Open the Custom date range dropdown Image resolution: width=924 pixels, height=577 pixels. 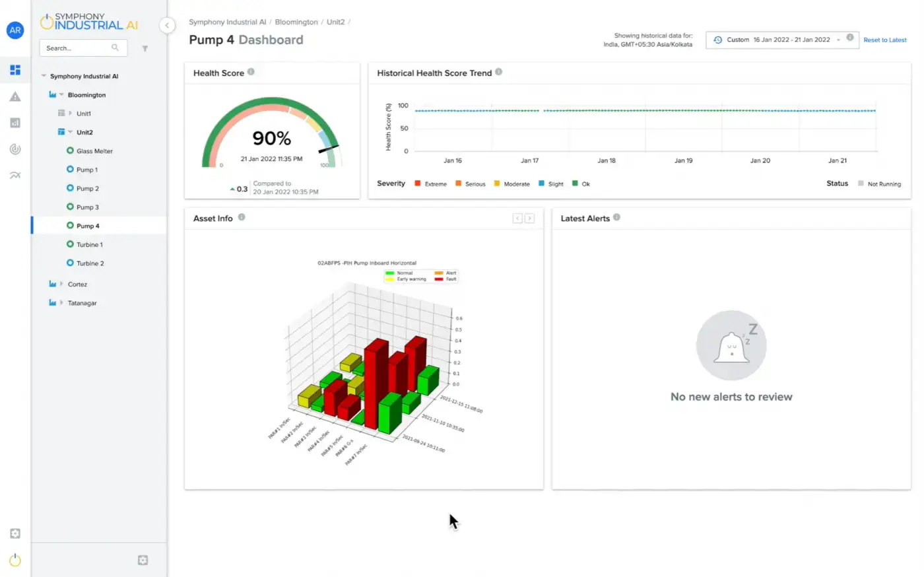[778, 40]
